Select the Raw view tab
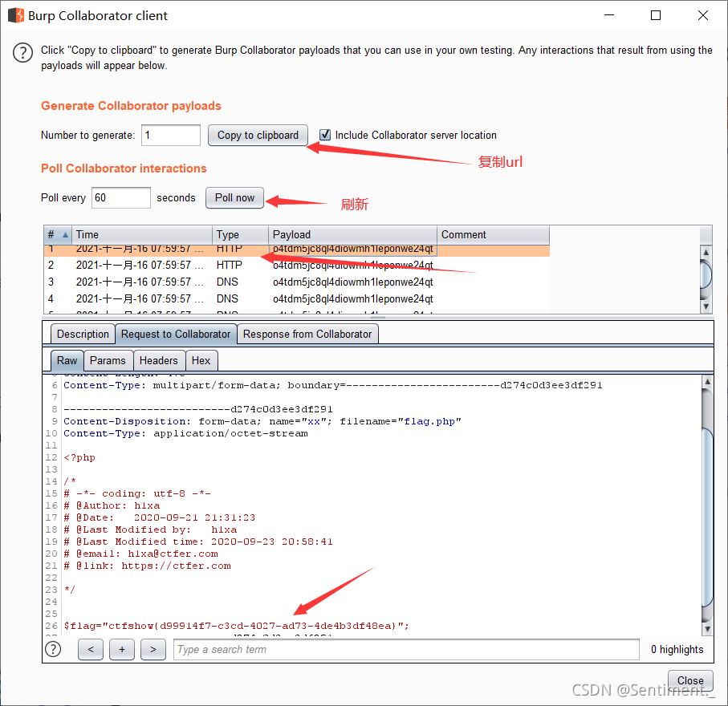Screen dimensions: 728x706 click(x=67, y=361)
